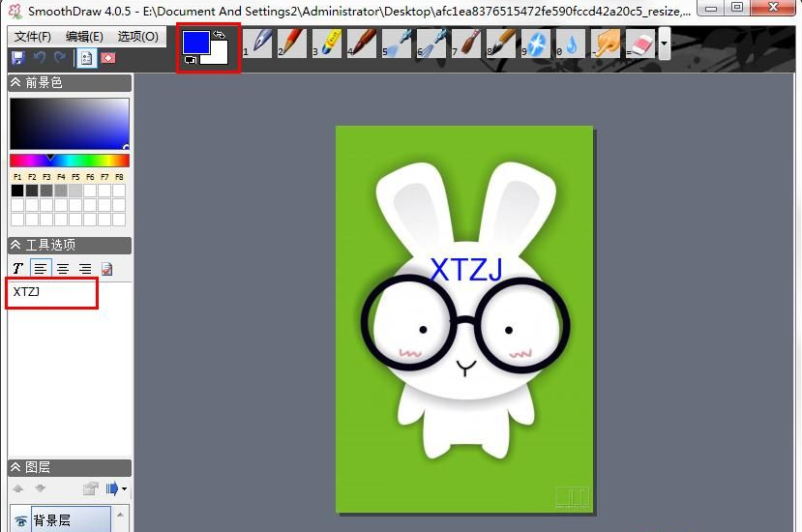Click the blue save disk icon

point(17,58)
